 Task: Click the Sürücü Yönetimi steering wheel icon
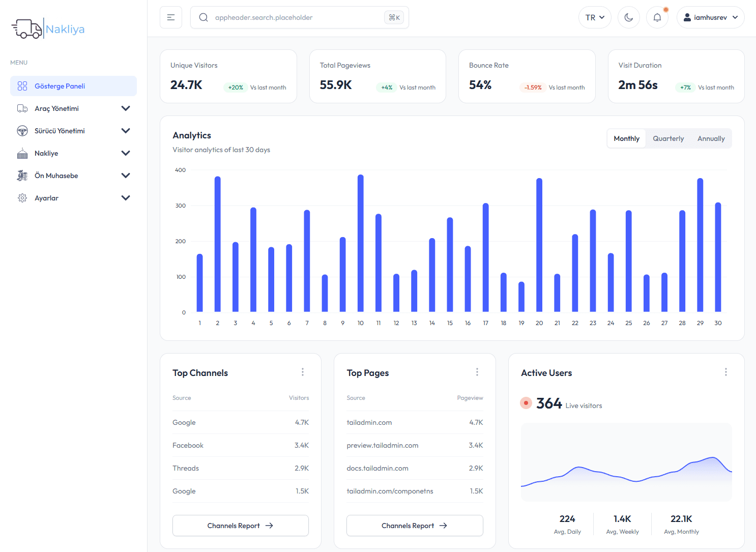(22, 131)
